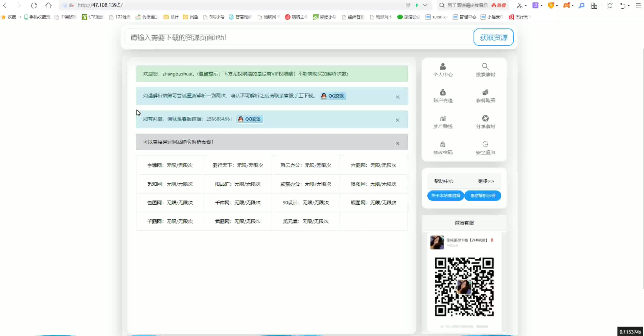The height and width of the screenshot is (336, 644).
Task: Click the 六图网 quota cell
Action: [x=374, y=165]
